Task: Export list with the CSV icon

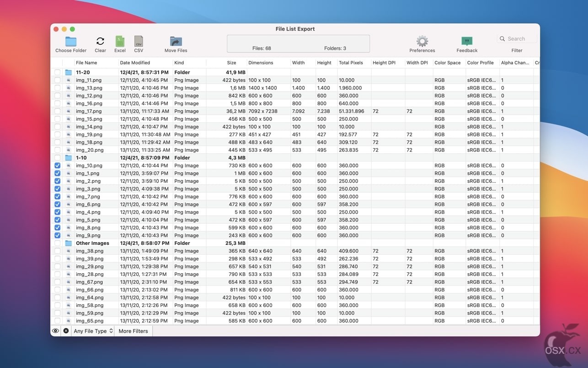Action: (x=139, y=41)
